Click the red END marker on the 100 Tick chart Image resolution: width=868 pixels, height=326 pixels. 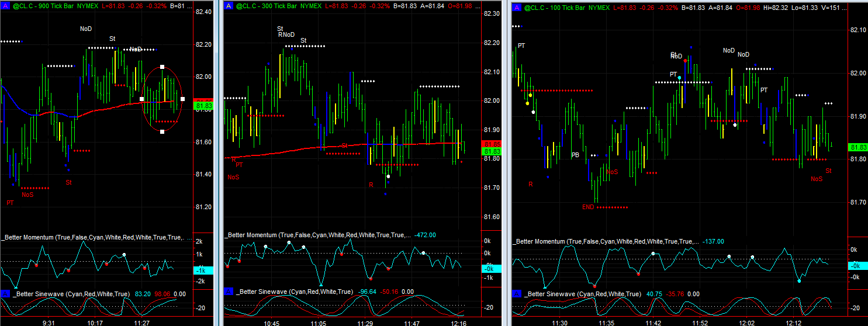pyautogui.click(x=588, y=207)
